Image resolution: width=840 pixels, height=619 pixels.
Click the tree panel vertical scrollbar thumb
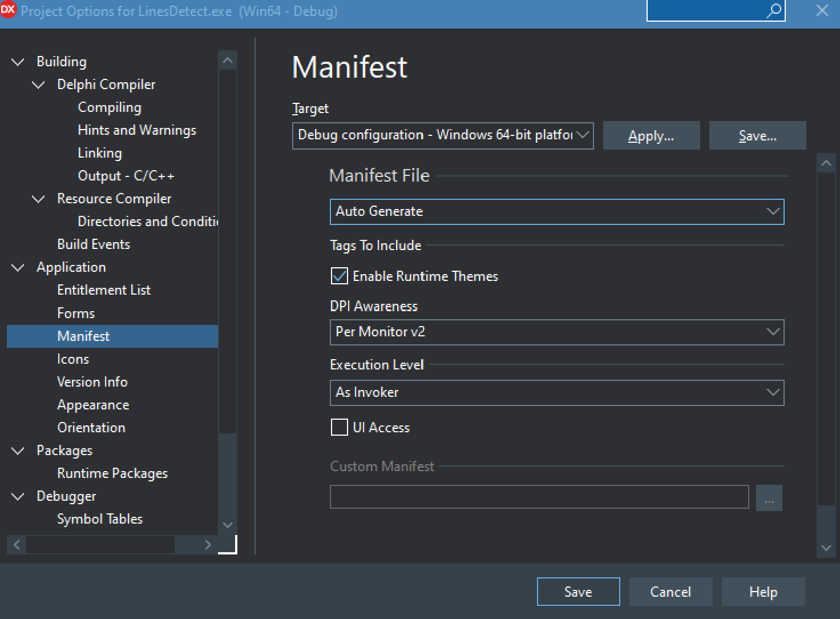pyautogui.click(x=228, y=252)
